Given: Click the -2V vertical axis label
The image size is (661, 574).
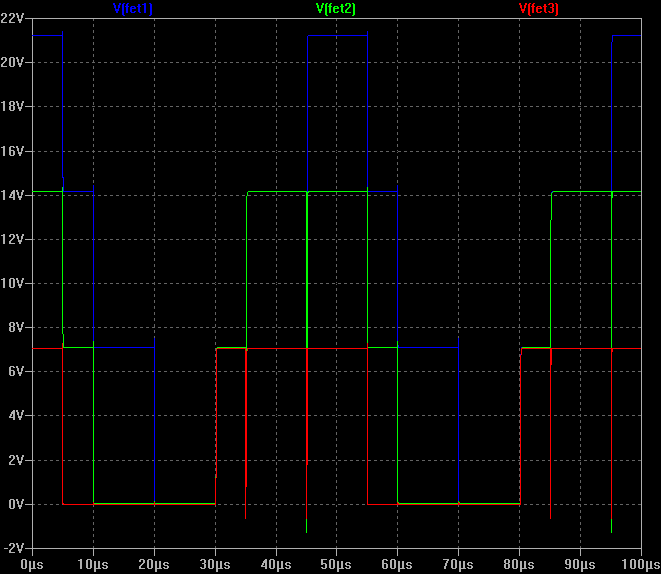Looking at the screenshot, I should tap(13, 548).
